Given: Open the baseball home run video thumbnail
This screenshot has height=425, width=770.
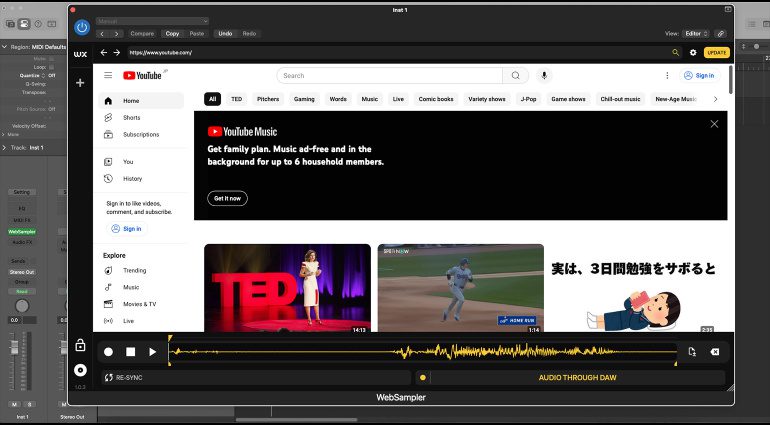Looking at the screenshot, I should pyautogui.click(x=461, y=288).
